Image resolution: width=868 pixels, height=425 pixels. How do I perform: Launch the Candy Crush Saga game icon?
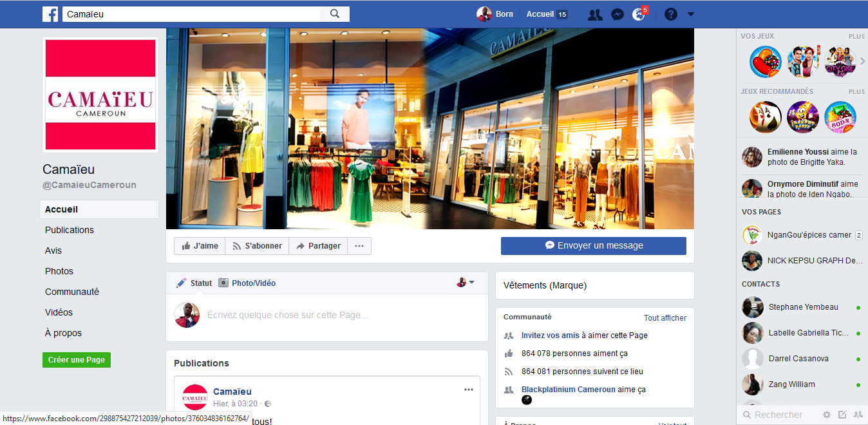[x=766, y=62]
